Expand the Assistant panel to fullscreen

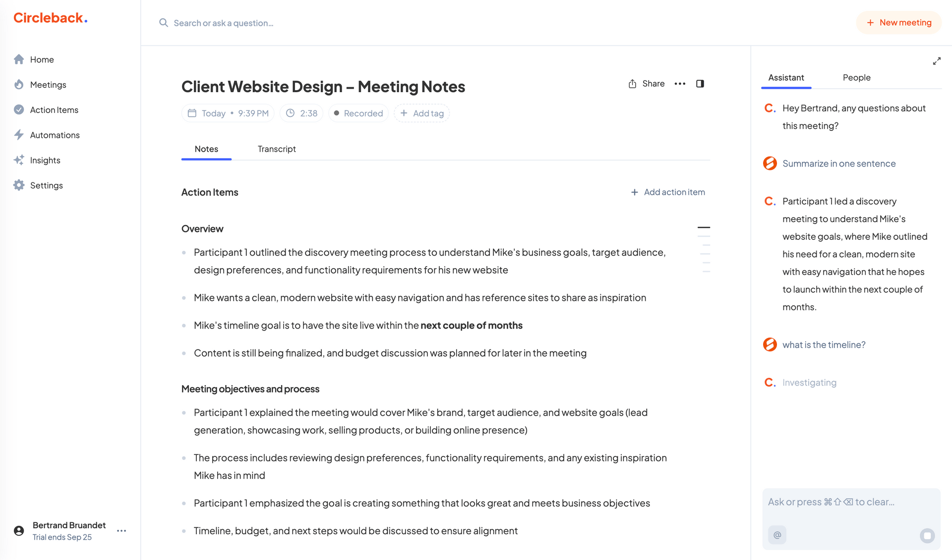937,60
